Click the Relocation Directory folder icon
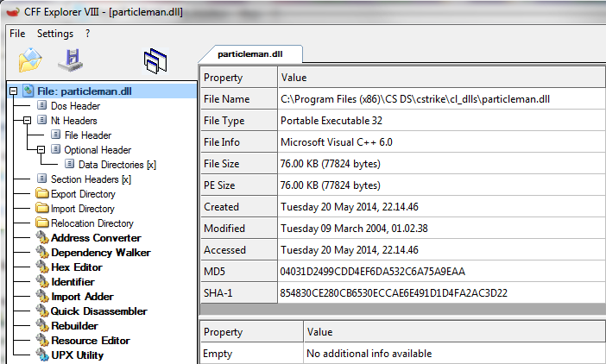 pyautogui.click(x=41, y=223)
